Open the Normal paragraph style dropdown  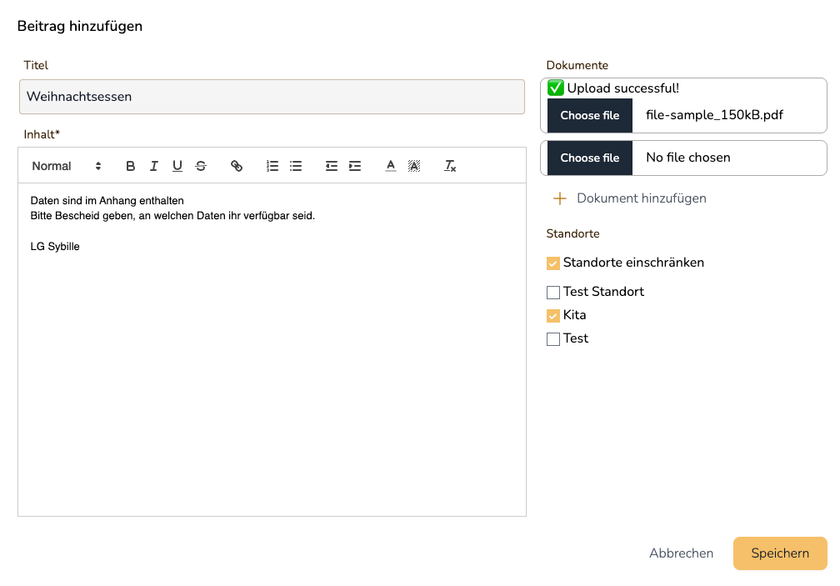[x=66, y=166]
